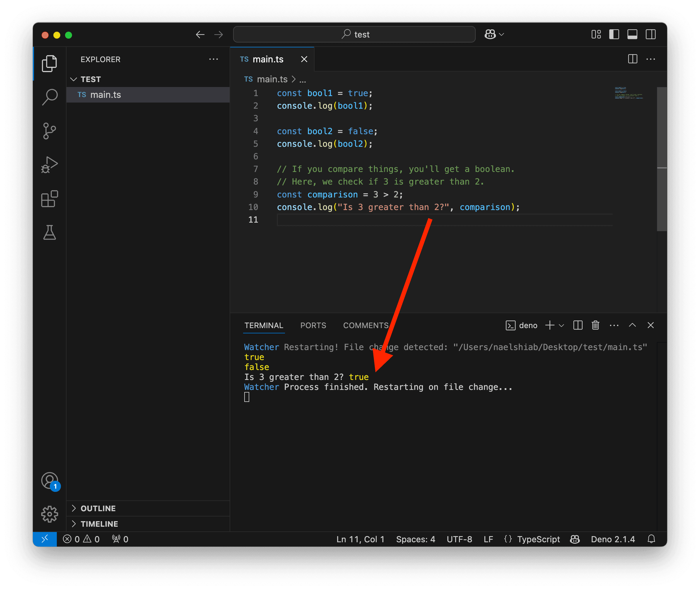Open Search in the activity bar
Viewport: 700px width, 590px height.
(49, 97)
